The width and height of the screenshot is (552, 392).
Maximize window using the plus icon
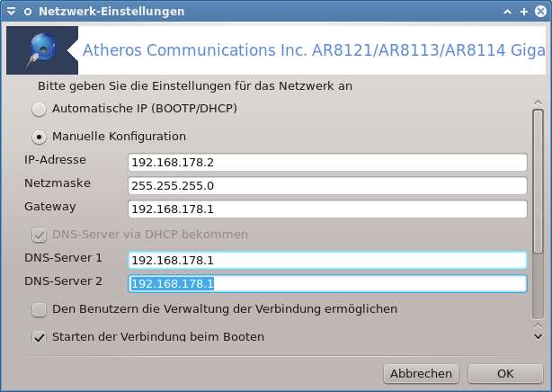click(524, 12)
